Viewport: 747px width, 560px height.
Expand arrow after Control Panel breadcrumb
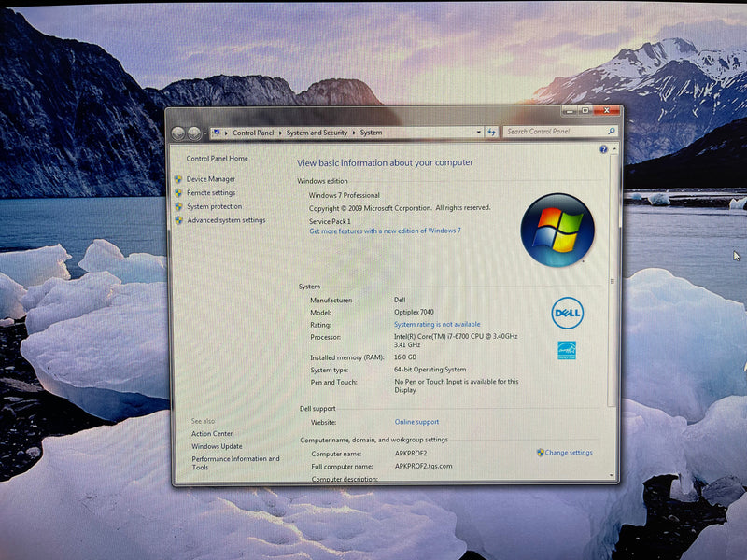pyautogui.click(x=280, y=133)
